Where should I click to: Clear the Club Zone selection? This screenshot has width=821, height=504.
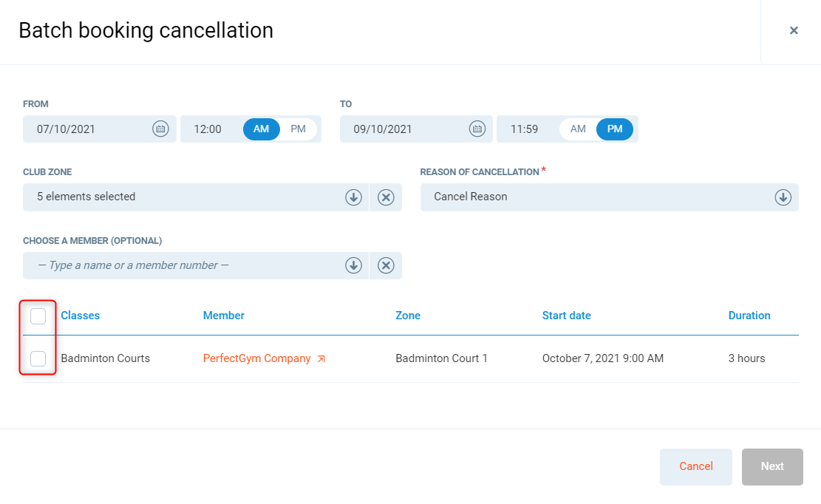[386, 197]
